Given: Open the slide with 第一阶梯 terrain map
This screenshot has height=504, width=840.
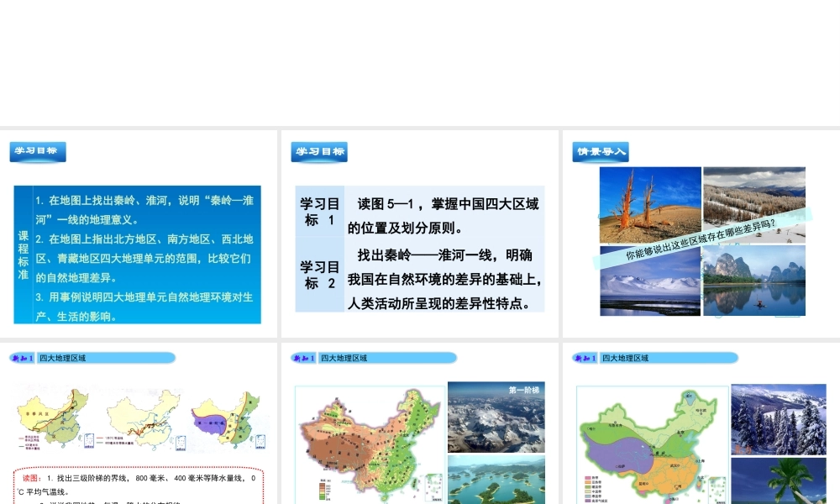Looking at the screenshot, I should pyautogui.click(x=419, y=423).
